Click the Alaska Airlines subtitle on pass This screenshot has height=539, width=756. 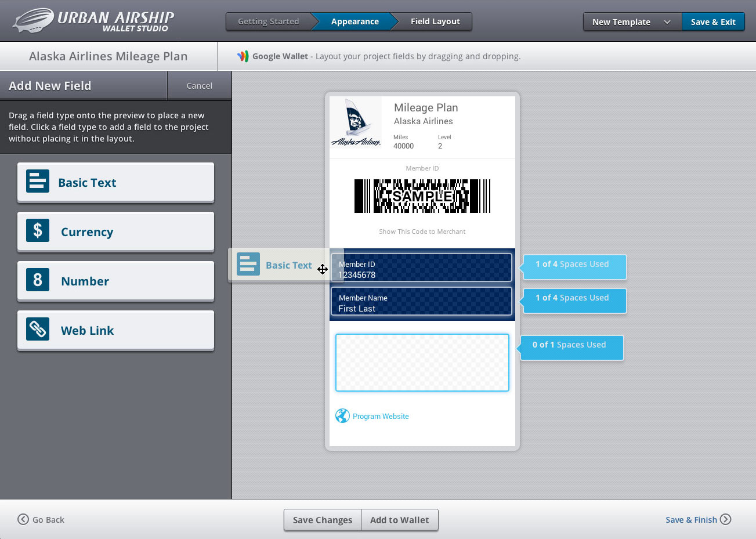click(423, 121)
